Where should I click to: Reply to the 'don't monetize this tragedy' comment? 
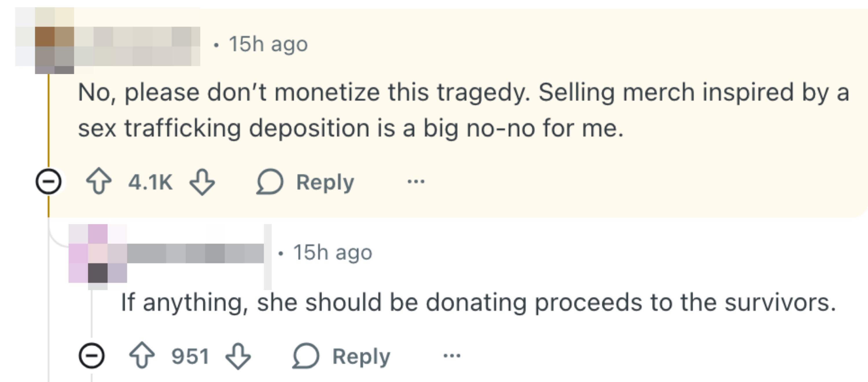click(305, 182)
